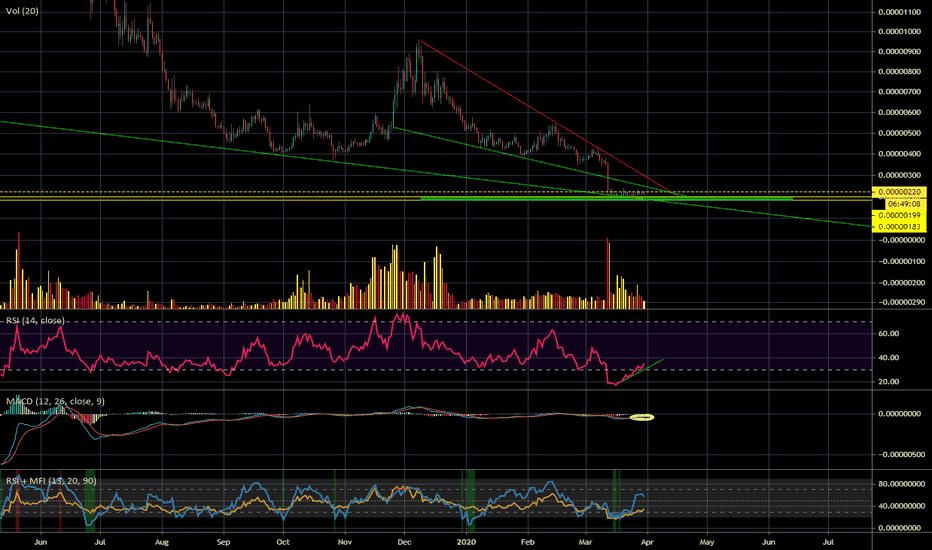Click the RSI 60.00 axis value
This screenshot has height=550, width=932.
[889, 334]
